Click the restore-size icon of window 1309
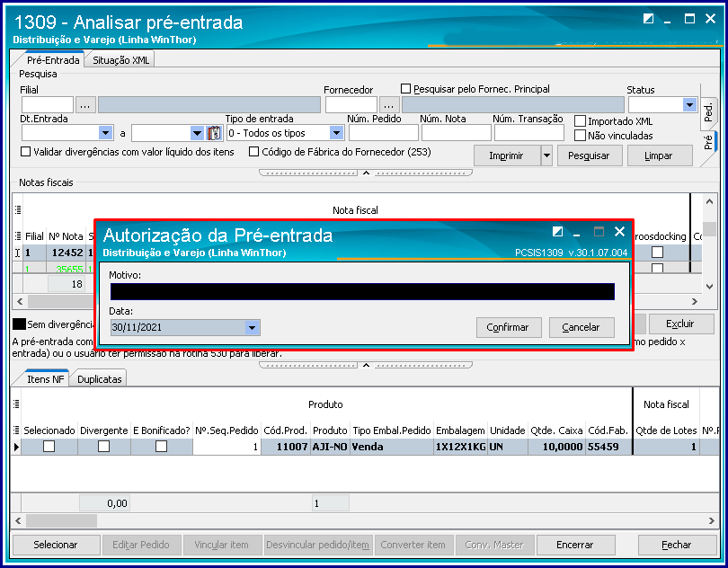 [x=648, y=19]
